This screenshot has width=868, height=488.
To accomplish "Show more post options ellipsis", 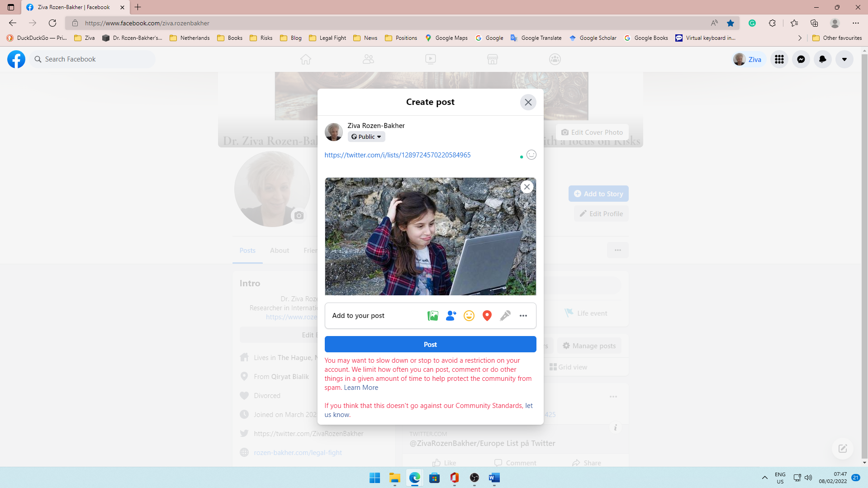I will tap(523, 316).
